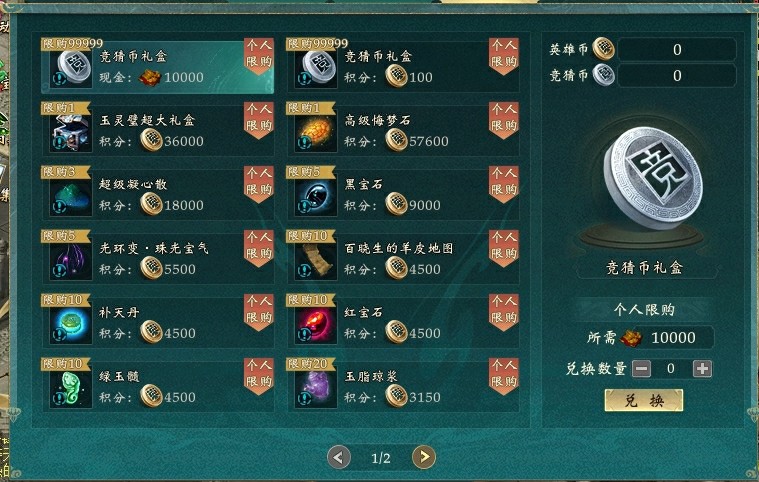The width and height of the screenshot is (759, 482).
Task: Decrease exchange quantity with minus button
Action: [641, 369]
